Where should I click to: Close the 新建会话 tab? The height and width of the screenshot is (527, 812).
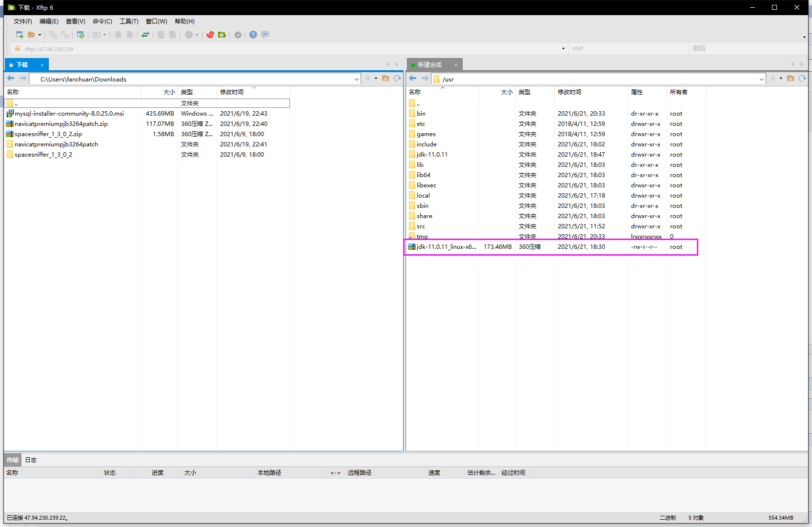coord(456,65)
